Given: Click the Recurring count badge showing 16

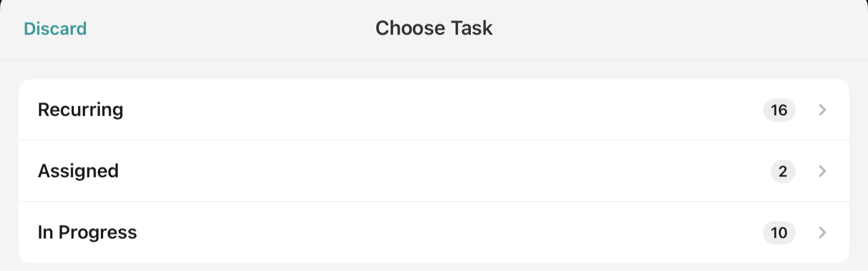Looking at the screenshot, I should 779,110.
